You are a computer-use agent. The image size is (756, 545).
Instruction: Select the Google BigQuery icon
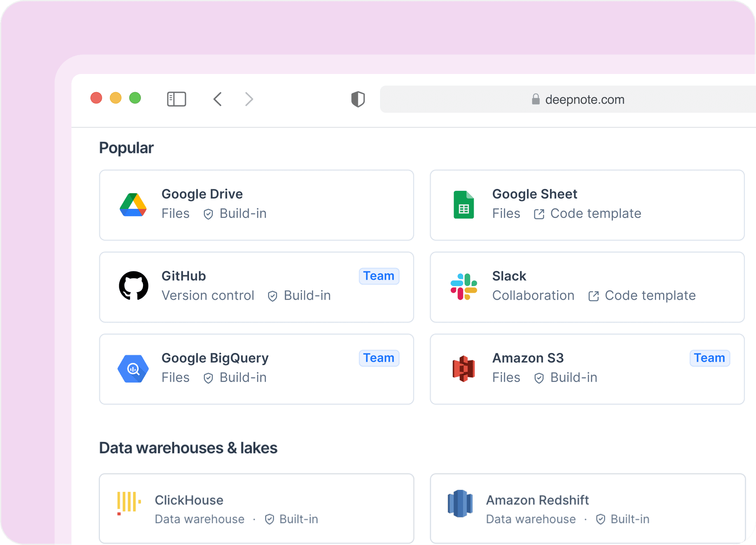133,368
